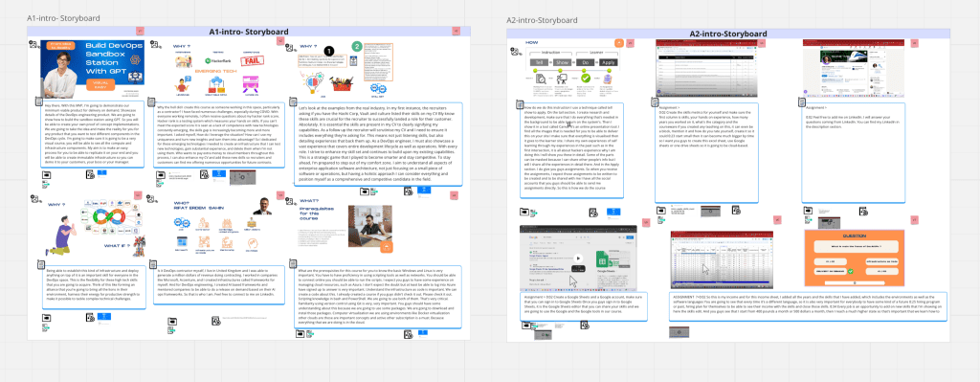Select the confused person question icon
980x382 pixels.
click(183, 83)
